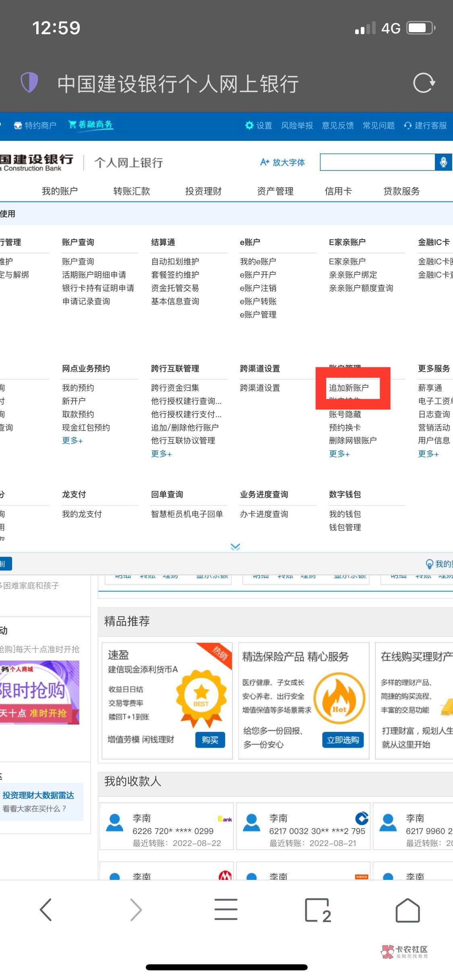Open 贷款服务 menu tab

pos(401,191)
